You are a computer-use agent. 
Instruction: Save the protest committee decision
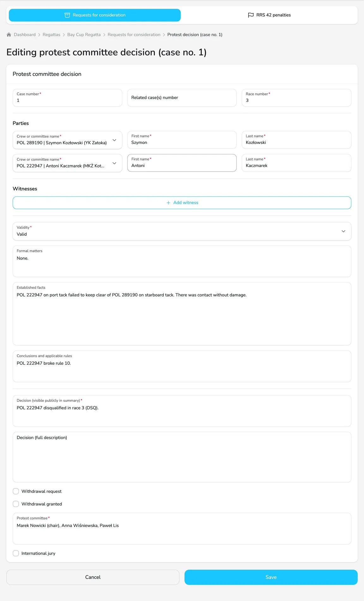click(271, 577)
